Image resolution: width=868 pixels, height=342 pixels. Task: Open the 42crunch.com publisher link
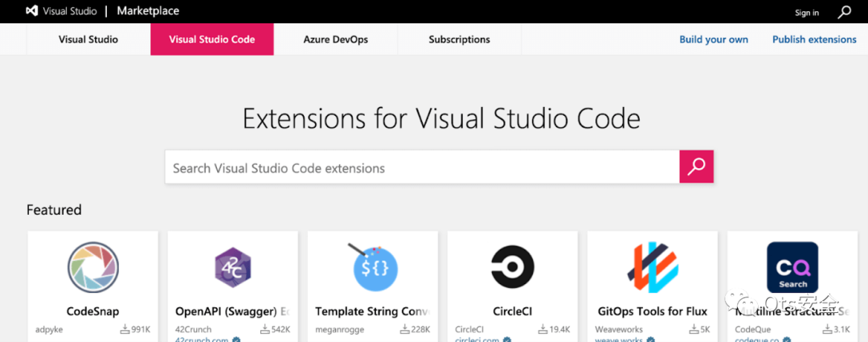(x=203, y=340)
